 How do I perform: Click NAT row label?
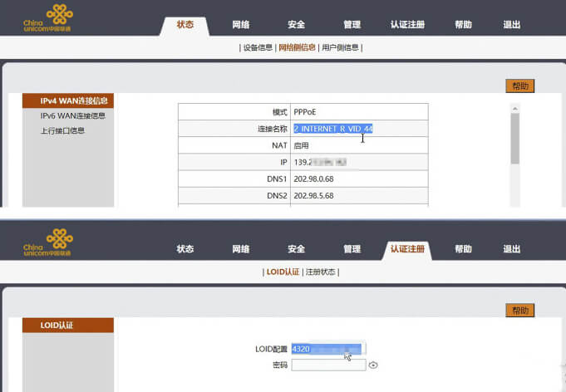[279, 145]
